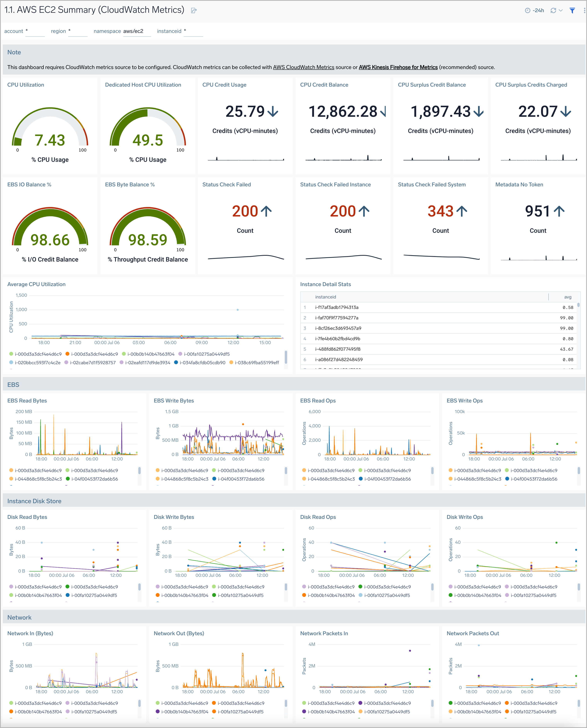Click the Note section header
The height and width of the screenshot is (728, 587).
click(x=14, y=52)
